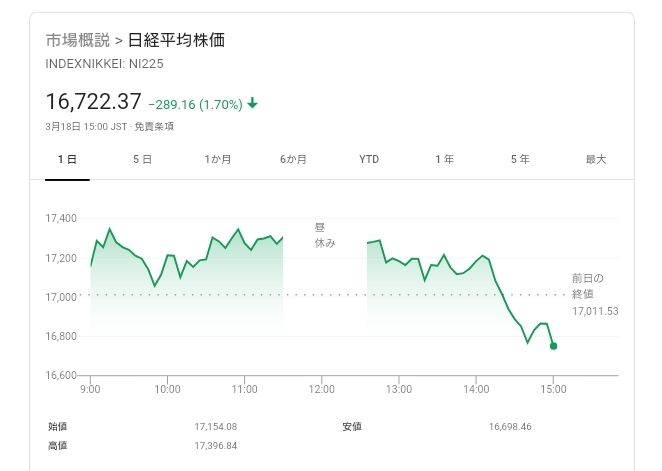Image resolution: width=662 pixels, height=471 pixels.
Task: Show the 1か月 range
Action: (x=218, y=160)
